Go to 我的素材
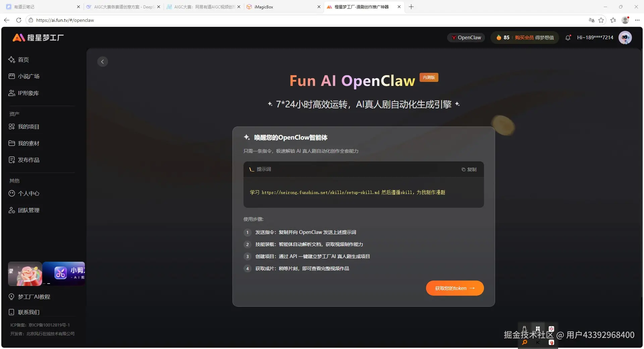 pos(24,143)
